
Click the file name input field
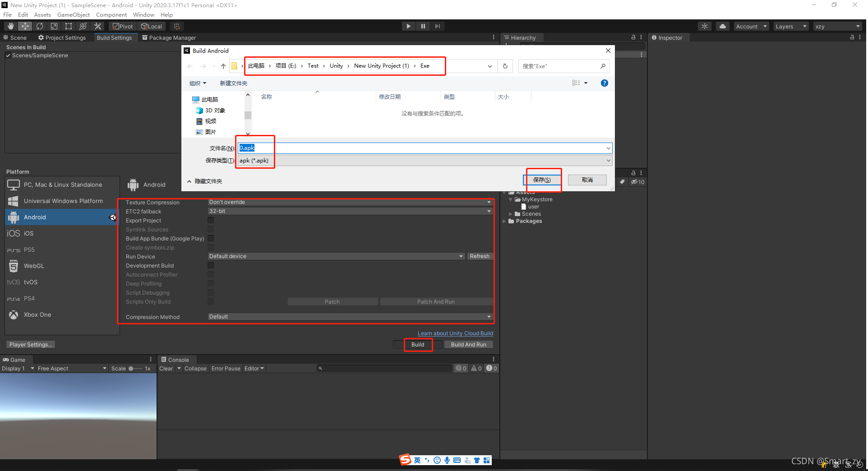click(425, 148)
